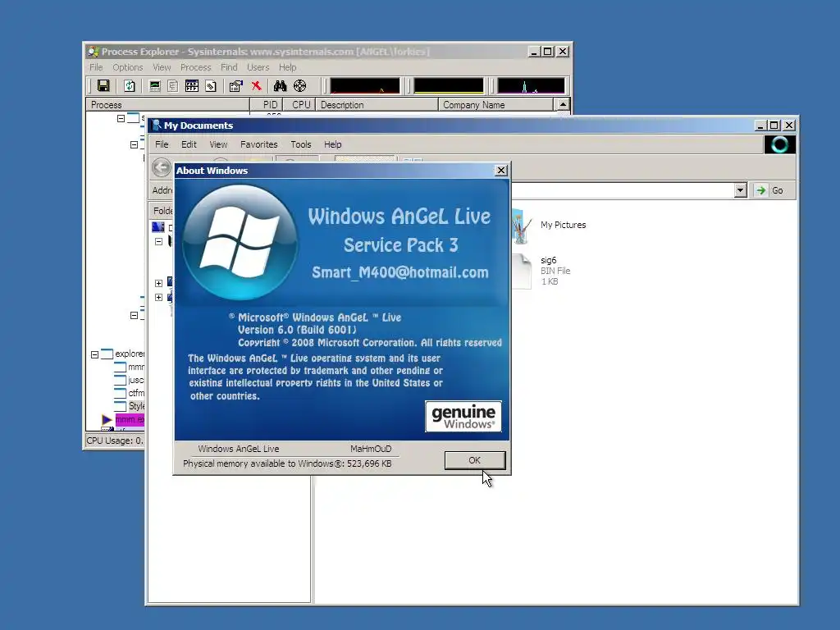The image size is (840, 630).
Task: Open the Find menu in Process Explorer
Action: [229, 67]
